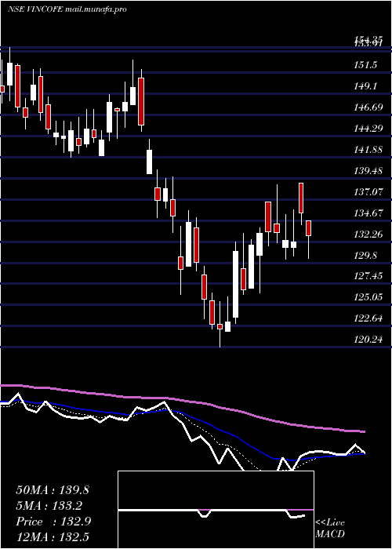
Task: Click the 122.64 price axis label
Action: (x=368, y=318)
